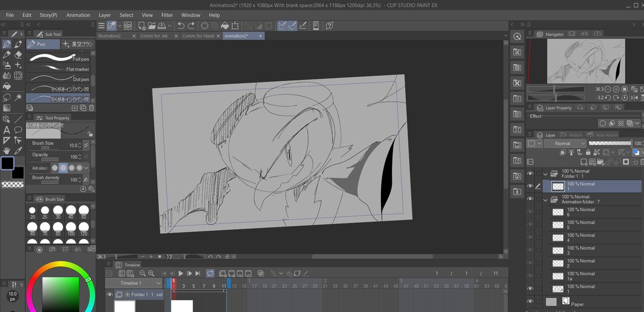Select the Gradient tool
The width and height of the screenshot is (644, 312).
coord(7,108)
